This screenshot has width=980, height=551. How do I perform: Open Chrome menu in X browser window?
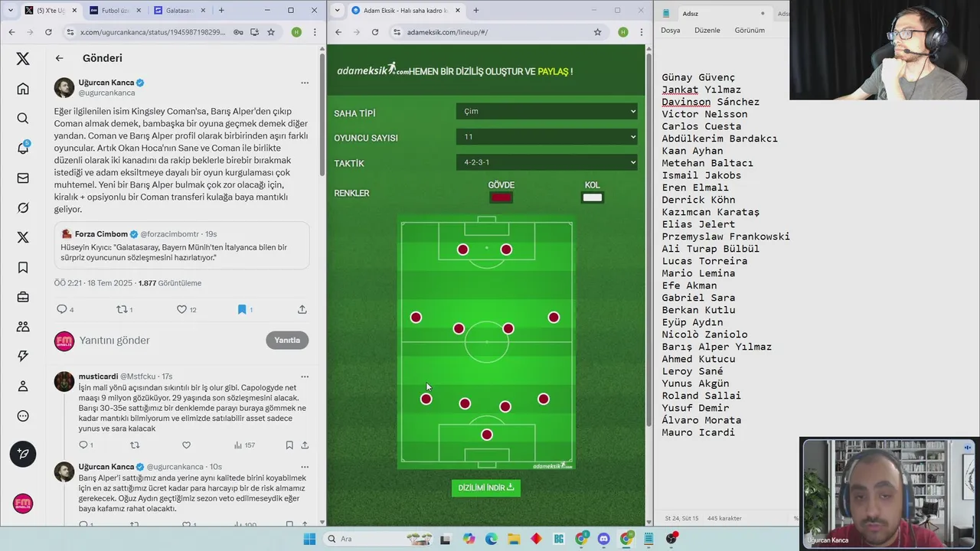(315, 32)
